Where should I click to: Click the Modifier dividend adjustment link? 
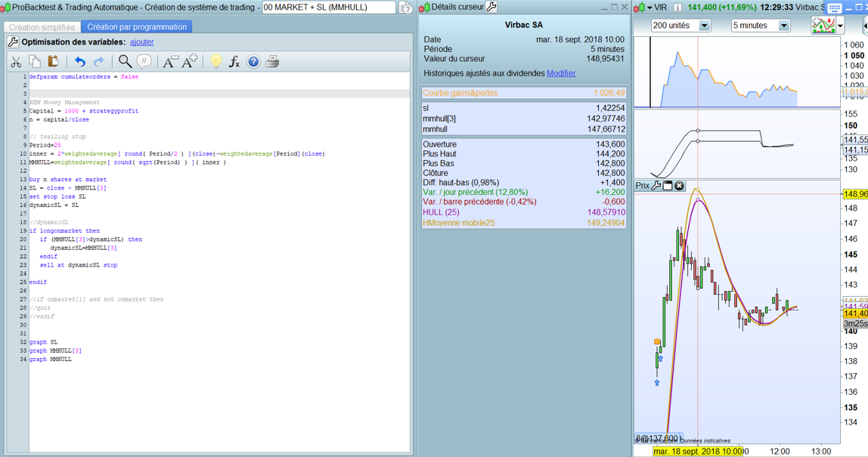coord(561,73)
